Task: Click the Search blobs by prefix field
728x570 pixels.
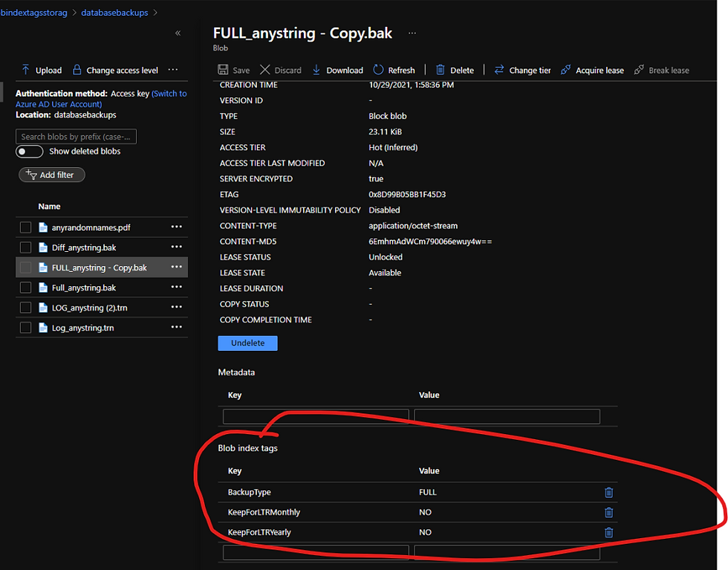Action: point(76,137)
